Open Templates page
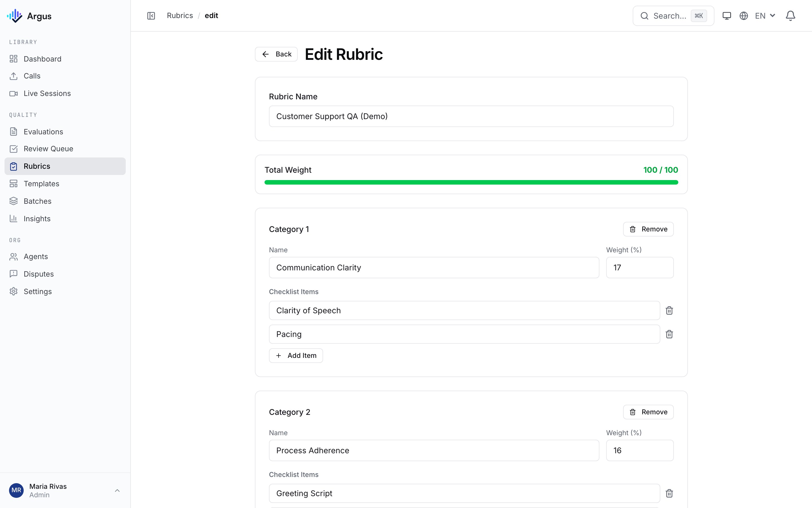Screen dimensions: 812x508 coord(65,184)
